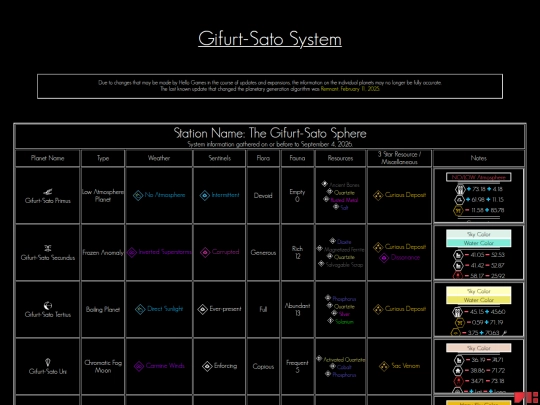Click the Frozen Anomaly type cell
Viewport: 540px width, 405px height.
103,252
